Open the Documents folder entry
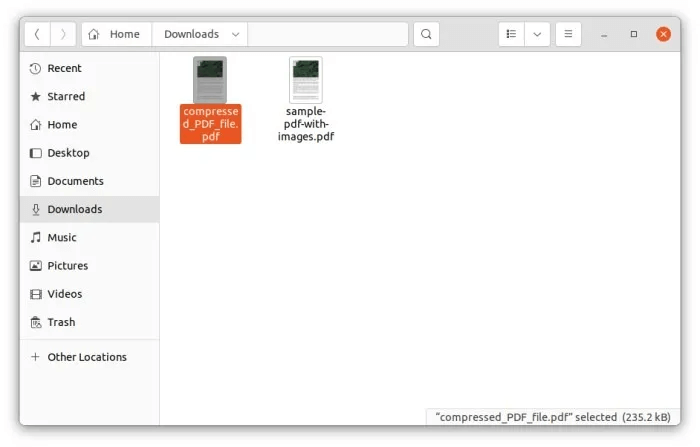The width and height of the screenshot is (700, 447). pos(89,181)
